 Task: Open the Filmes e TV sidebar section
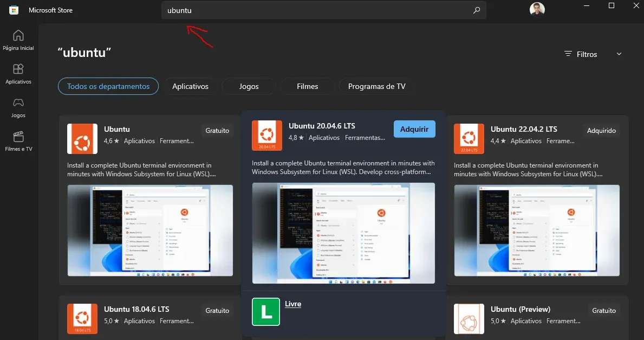click(x=18, y=142)
